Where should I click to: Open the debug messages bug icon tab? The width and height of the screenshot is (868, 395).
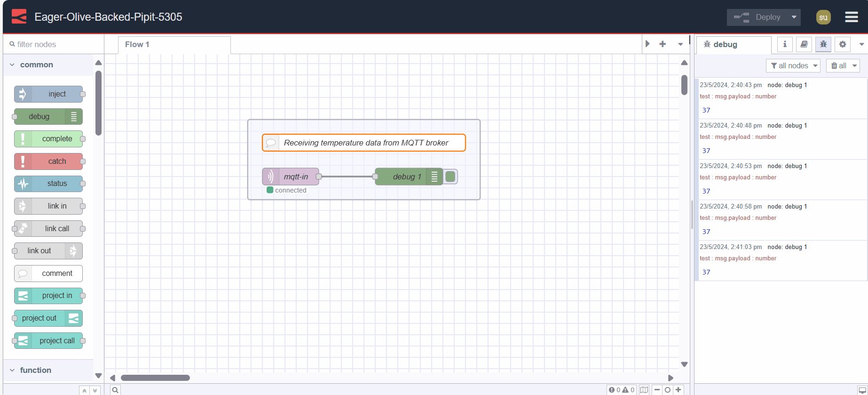(823, 44)
